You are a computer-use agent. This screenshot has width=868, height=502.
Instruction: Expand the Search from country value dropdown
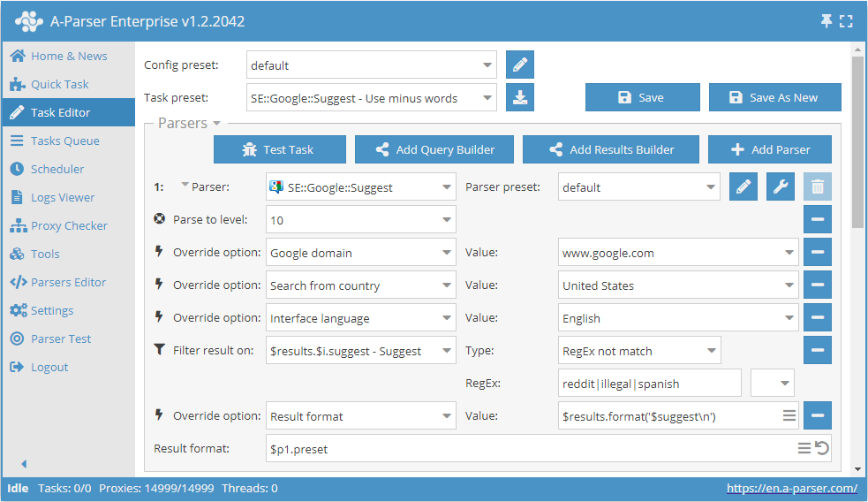(788, 285)
